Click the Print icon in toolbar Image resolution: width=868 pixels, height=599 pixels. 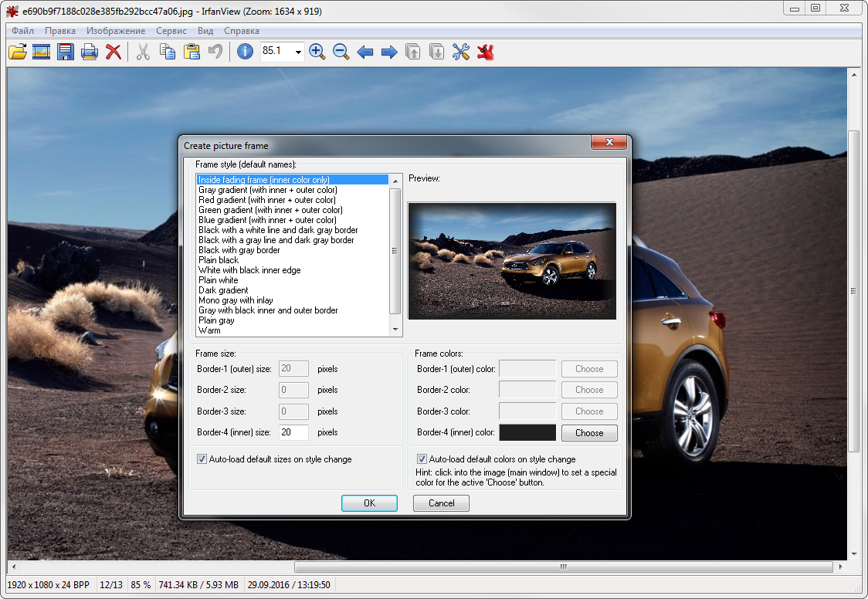(90, 52)
